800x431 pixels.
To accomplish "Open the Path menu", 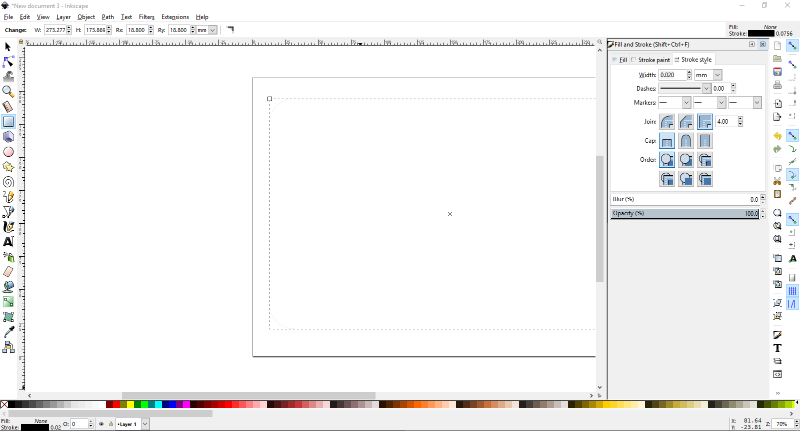I will click(x=108, y=17).
